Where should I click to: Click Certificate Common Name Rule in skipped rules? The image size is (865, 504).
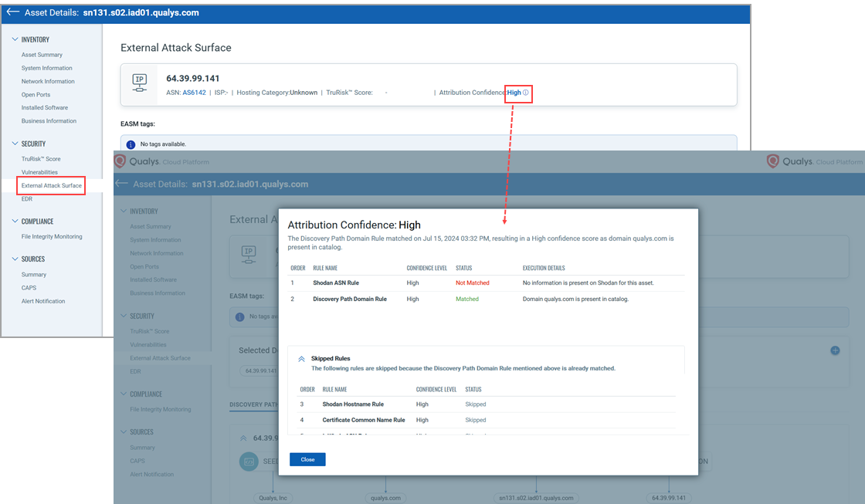[364, 420]
